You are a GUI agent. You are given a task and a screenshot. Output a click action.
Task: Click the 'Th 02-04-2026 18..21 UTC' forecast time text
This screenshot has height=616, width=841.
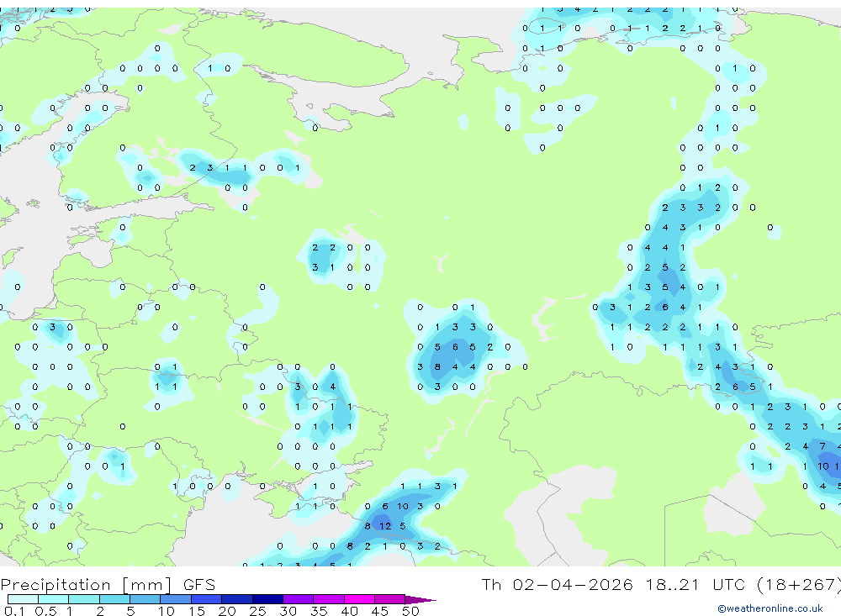(616, 584)
